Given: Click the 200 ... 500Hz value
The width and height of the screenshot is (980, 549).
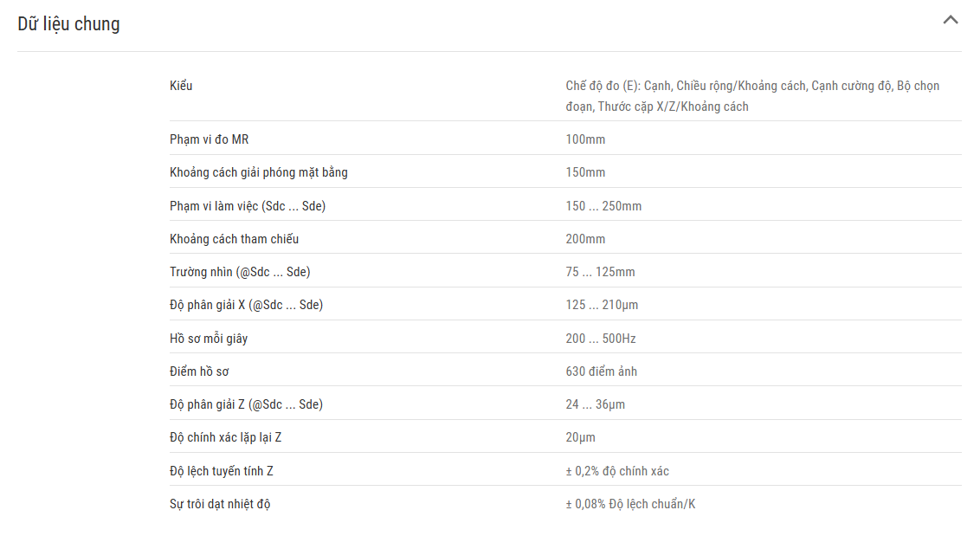Looking at the screenshot, I should (x=601, y=339).
